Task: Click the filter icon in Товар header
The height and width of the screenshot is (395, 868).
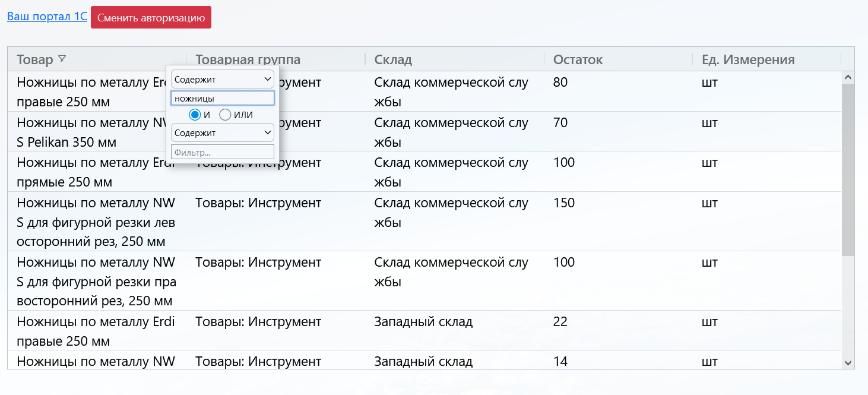Action: [62, 59]
